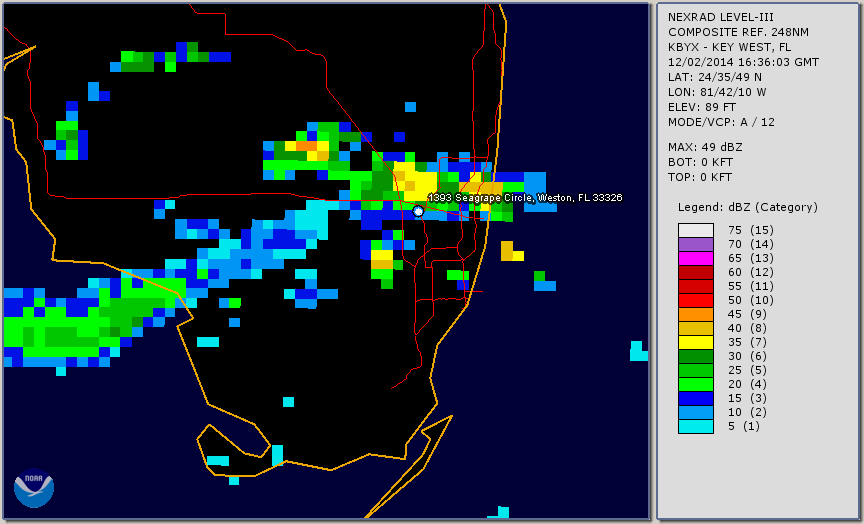Select the 30 dBZ dark green swatch
864x524 pixels.
[695, 356]
